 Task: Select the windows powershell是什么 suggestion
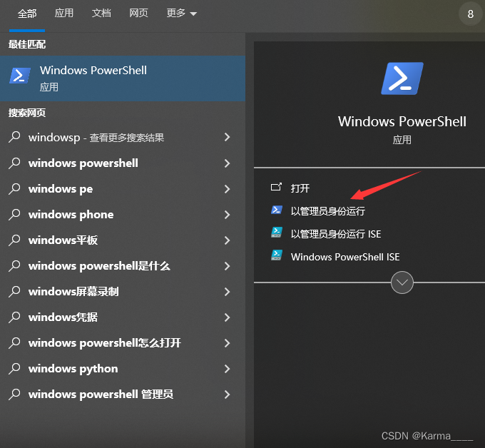click(99, 266)
